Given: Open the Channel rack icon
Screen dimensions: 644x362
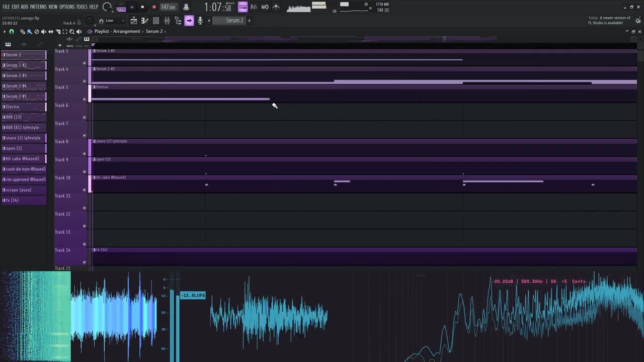Looking at the screenshot, I should [x=156, y=21].
